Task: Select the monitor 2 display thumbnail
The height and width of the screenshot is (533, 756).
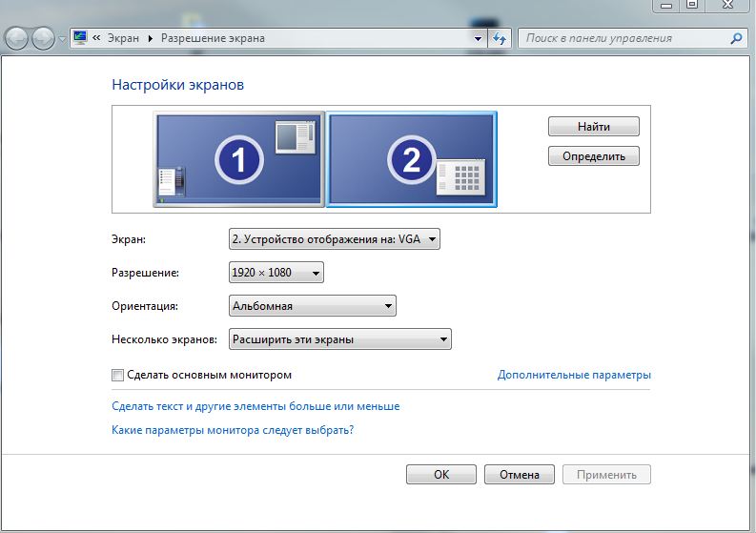Action: (411, 158)
